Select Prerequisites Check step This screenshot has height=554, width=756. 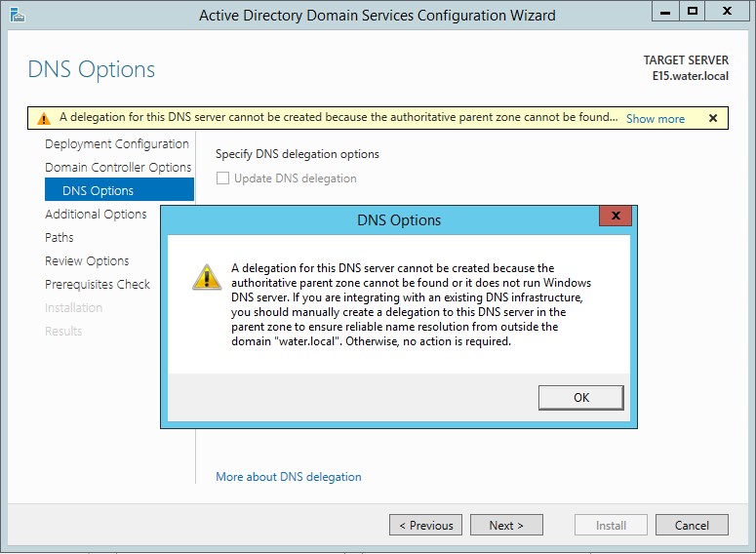(x=98, y=285)
